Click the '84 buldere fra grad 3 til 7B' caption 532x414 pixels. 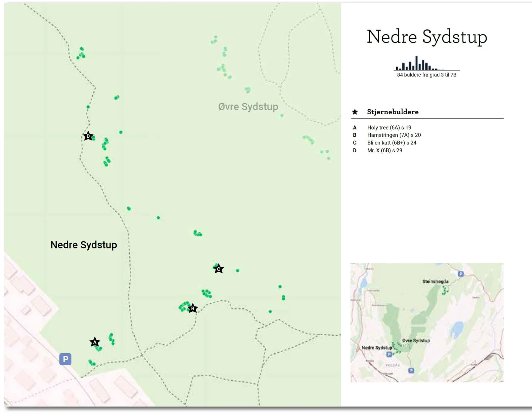pyautogui.click(x=427, y=75)
